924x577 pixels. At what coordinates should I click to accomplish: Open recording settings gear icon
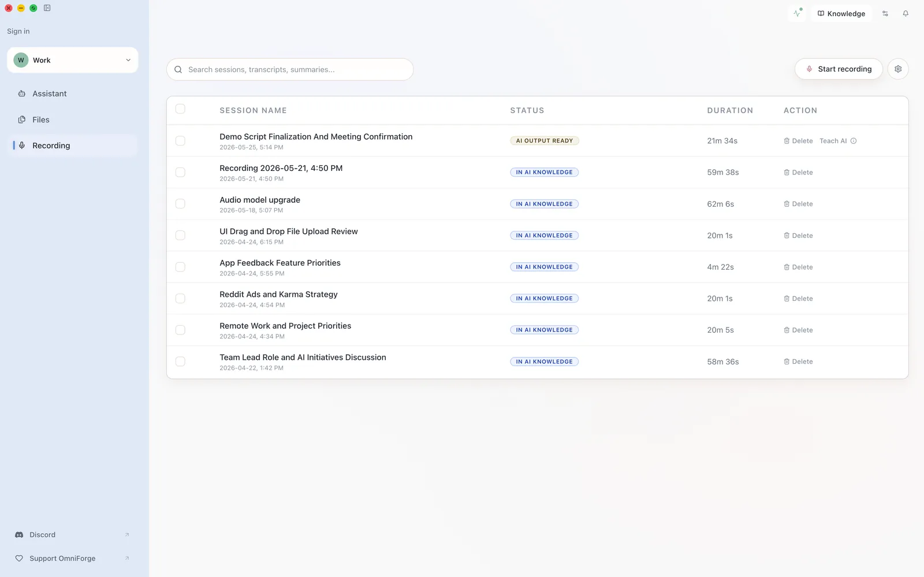(898, 69)
